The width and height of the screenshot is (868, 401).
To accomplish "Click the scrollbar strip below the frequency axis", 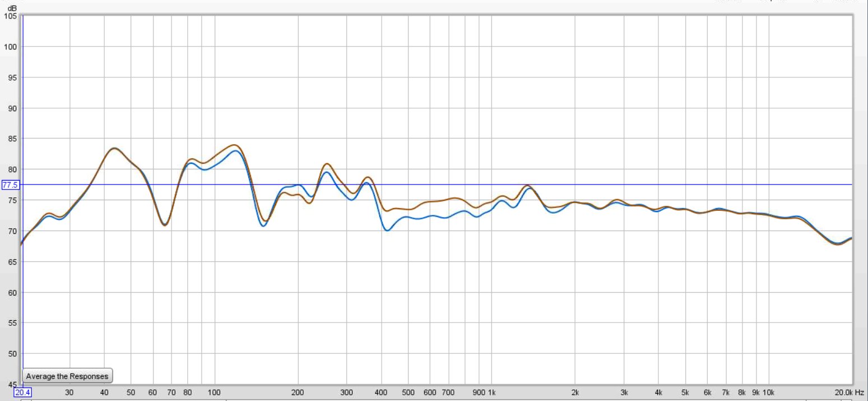I will click(x=437, y=399).
